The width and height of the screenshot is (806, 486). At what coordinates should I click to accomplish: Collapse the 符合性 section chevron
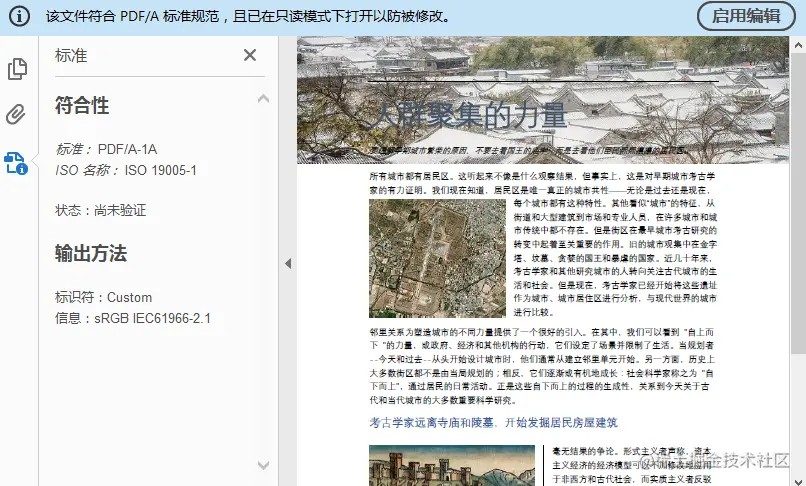[x=263, y=98]
